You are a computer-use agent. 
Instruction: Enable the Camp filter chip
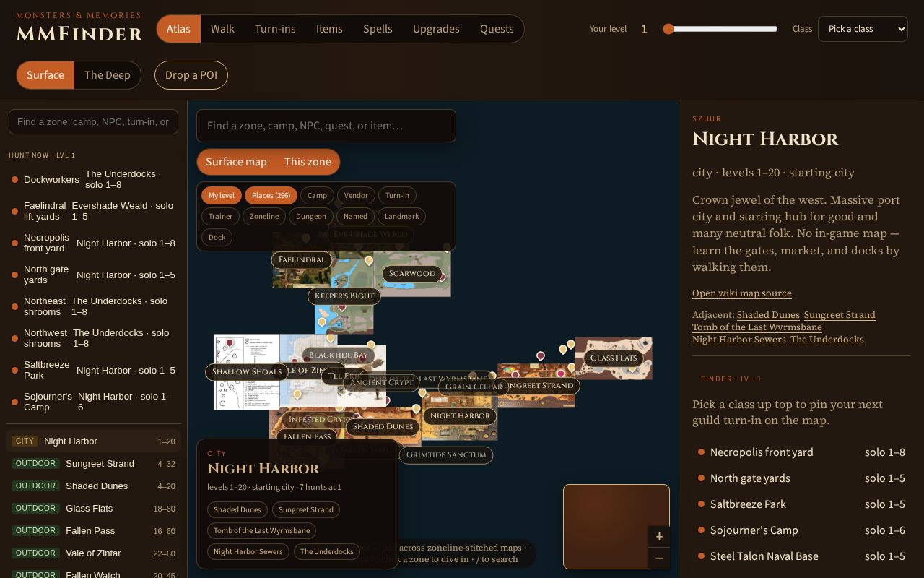click(317, 195)
